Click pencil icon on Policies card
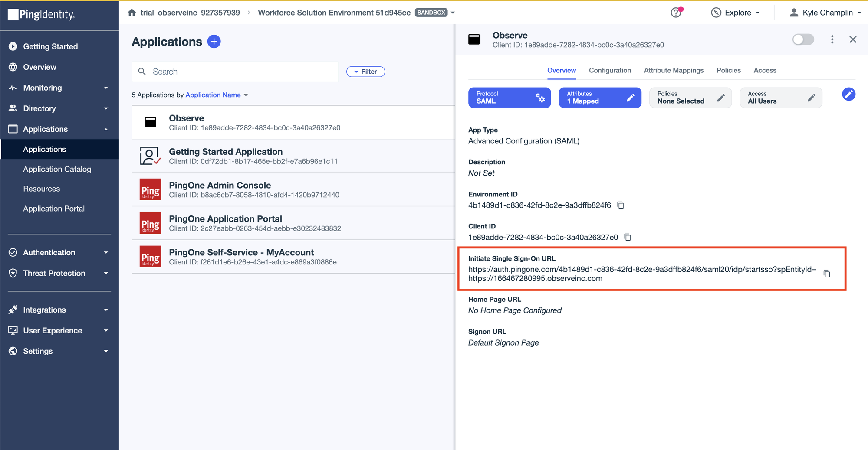This screenshot has width=868, height=450. 721,98
